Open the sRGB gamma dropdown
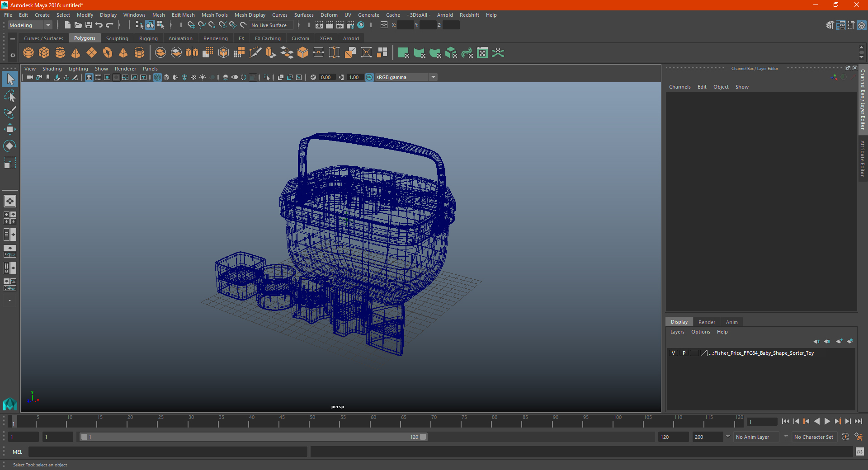 tap(406, 77)
